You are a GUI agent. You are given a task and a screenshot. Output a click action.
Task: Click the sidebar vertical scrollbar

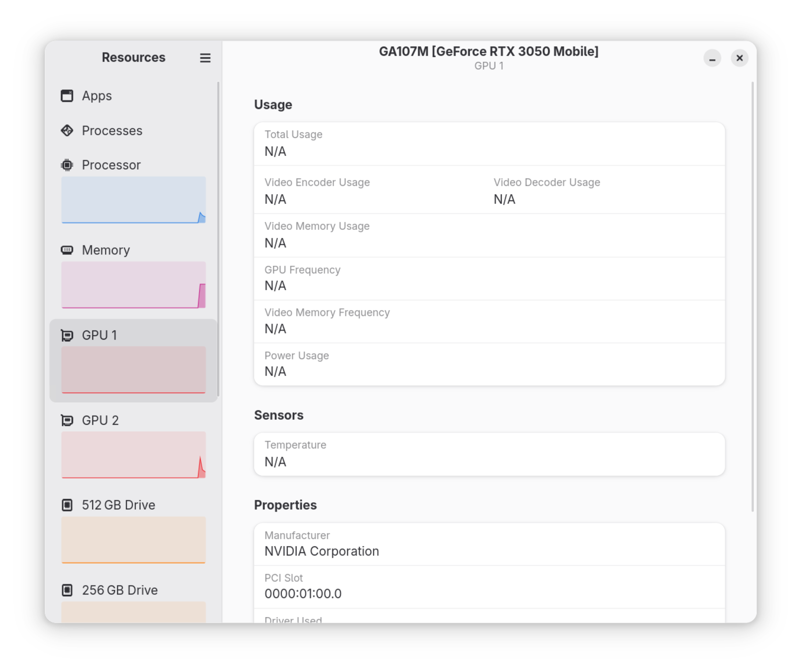pos(218,239)
